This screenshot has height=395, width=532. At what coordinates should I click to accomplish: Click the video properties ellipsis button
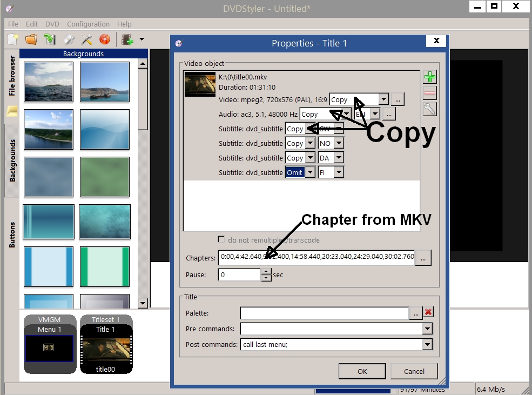[398, 99]
